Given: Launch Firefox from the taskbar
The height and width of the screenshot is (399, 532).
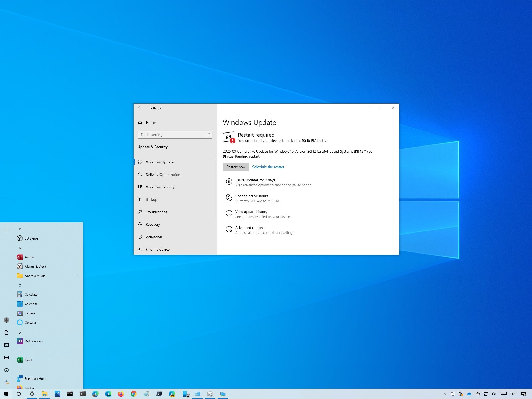Looking at the screenshot, I should pyautogui.click(x=121, y=394).
